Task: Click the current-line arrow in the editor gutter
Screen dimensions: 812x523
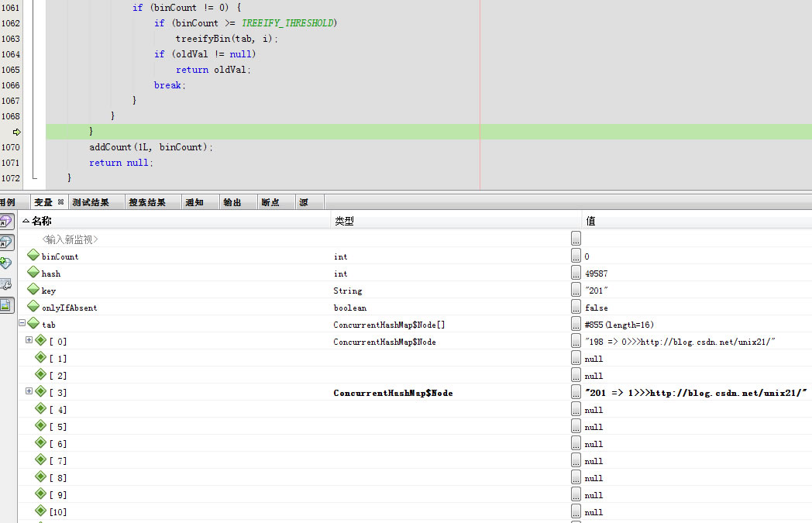Action: click(16, 132)
